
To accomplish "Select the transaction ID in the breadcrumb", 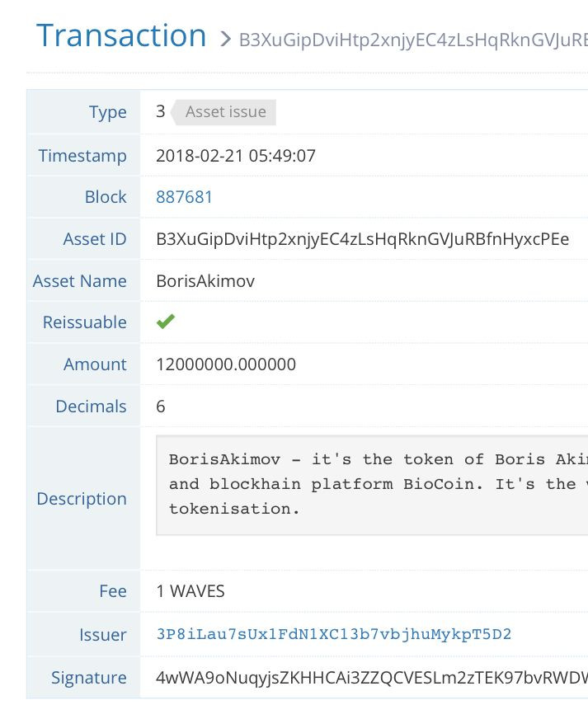I will (x=413, y=40).
